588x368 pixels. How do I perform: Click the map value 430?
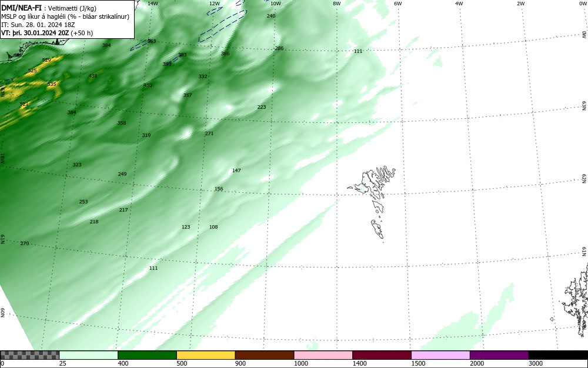click(148, 85)
